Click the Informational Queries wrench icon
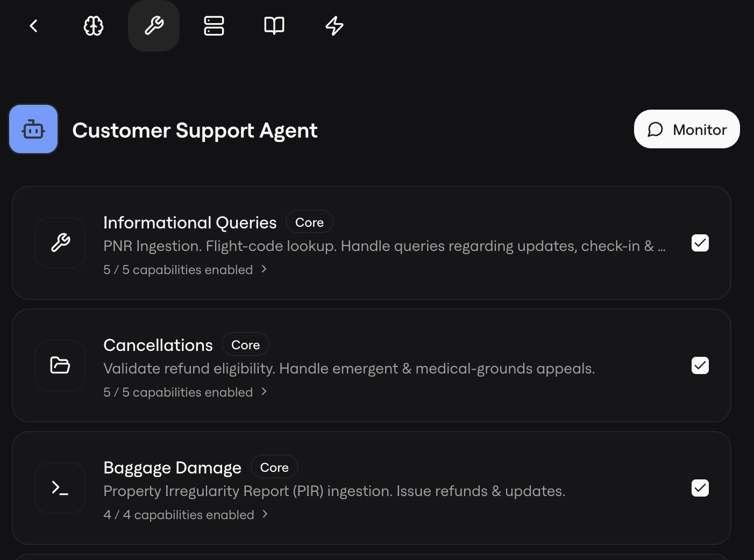The image size is (754, 560). tap(60, 243)
